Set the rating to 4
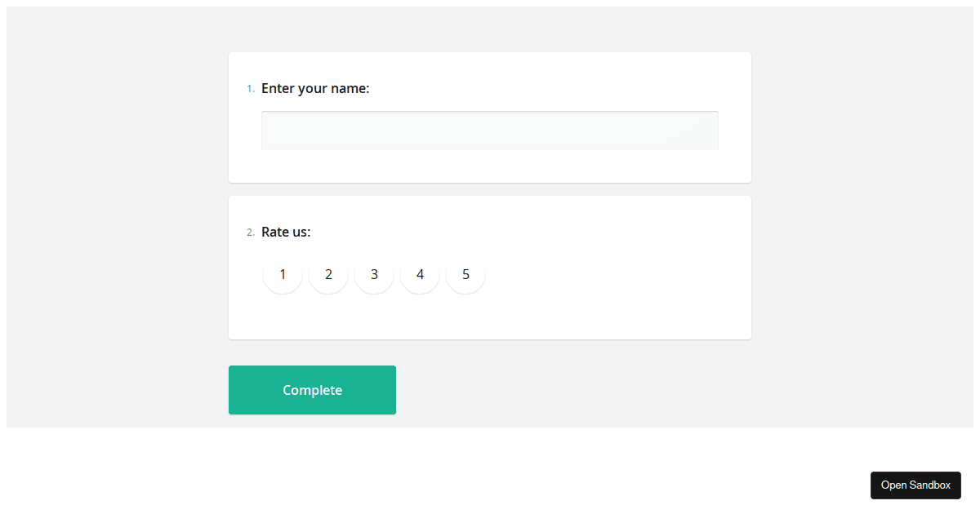 [420, 274]
